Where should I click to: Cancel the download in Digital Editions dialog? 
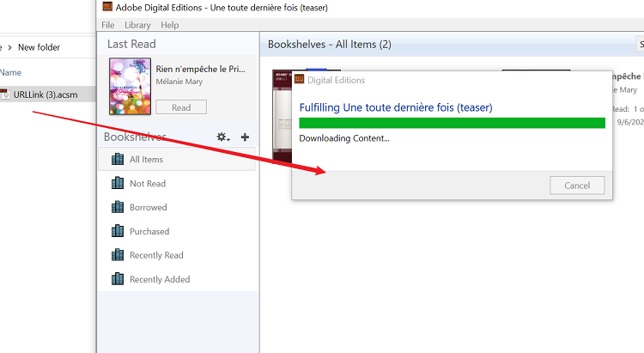(x=577, y=186)
